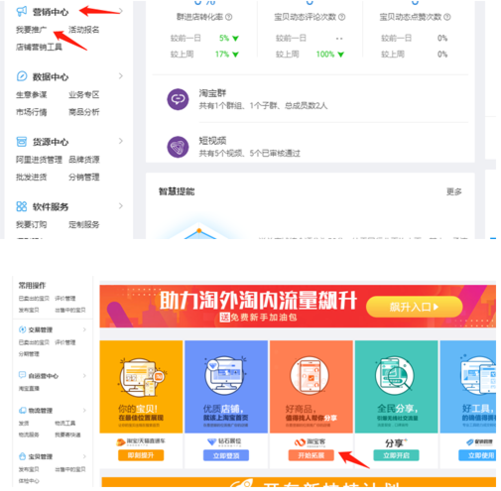Click the 软件服务 four-circles icon
This screenshot has width=501, height=491.
point(22,206)
